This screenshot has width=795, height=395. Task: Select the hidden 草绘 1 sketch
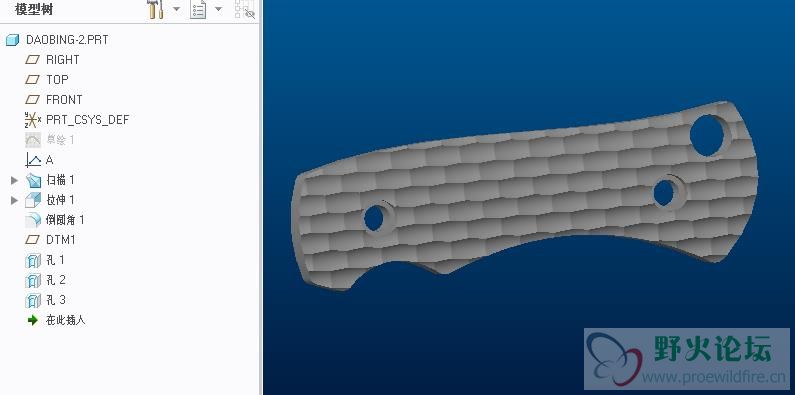point(50,140)
